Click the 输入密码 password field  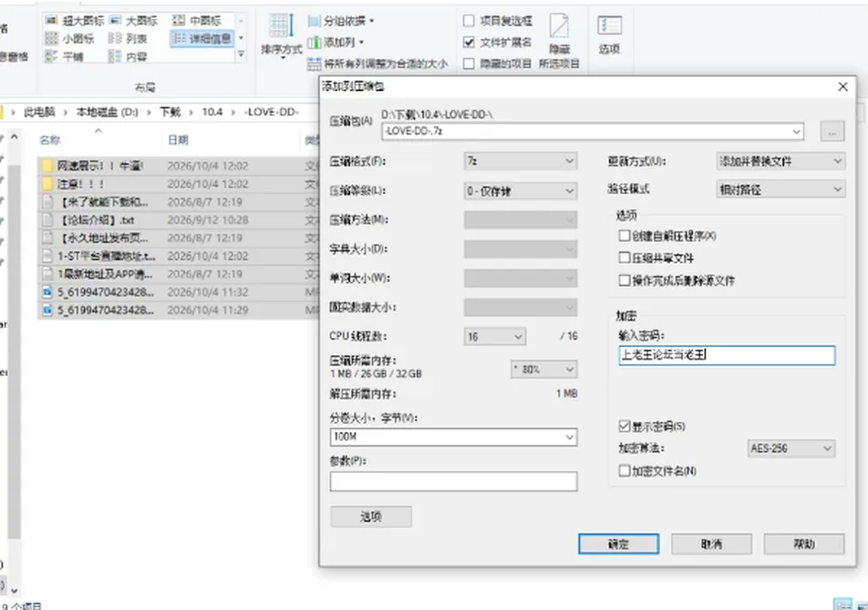tap(727, 355)
